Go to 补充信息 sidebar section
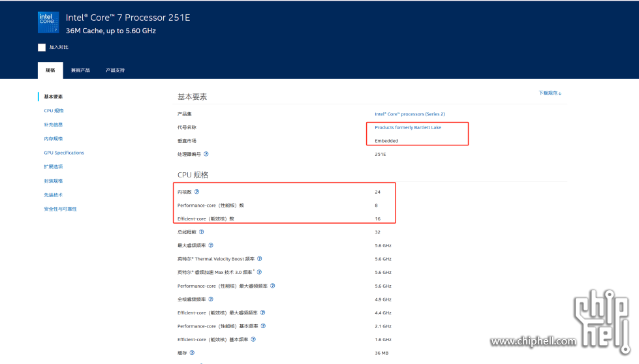 [54, 125]
